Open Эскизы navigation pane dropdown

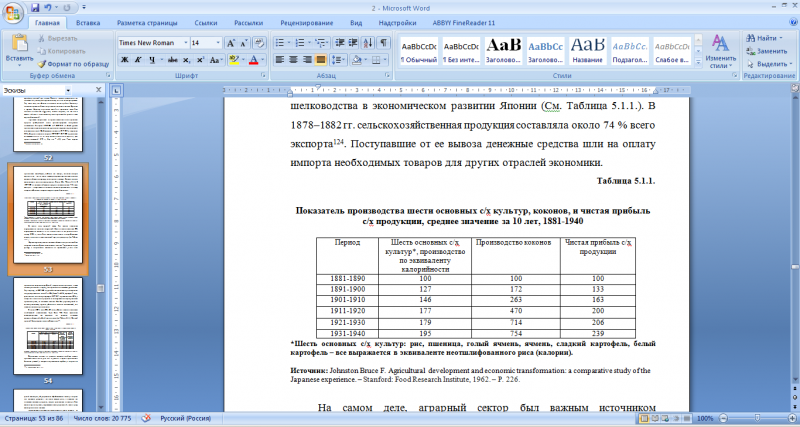(x=68, y=90)
